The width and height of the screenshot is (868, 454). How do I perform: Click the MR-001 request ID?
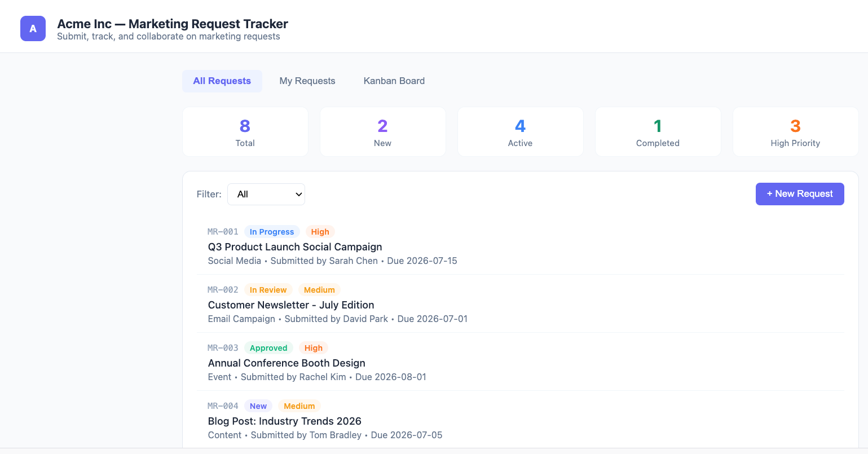[x=223, y=232]
